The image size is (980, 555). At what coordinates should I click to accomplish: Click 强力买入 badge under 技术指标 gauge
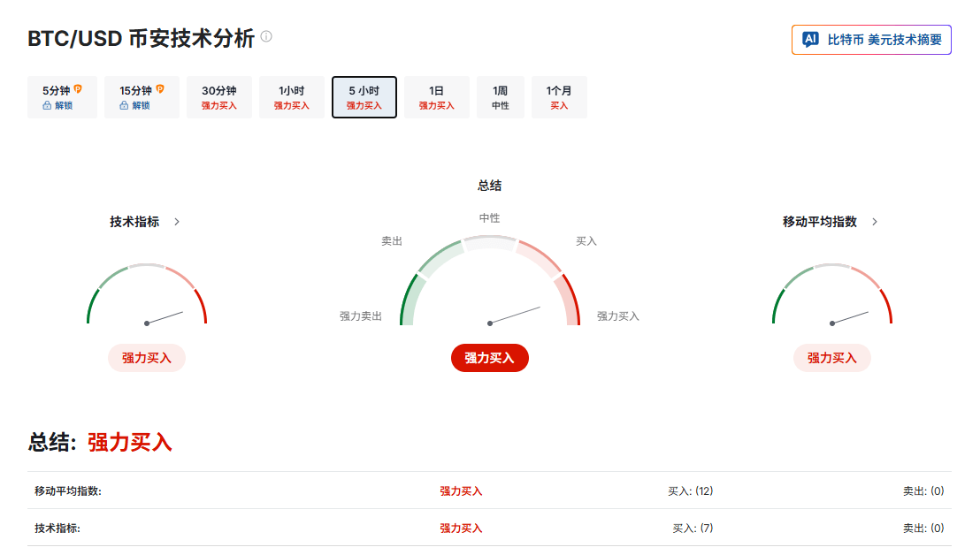(146, 358)
